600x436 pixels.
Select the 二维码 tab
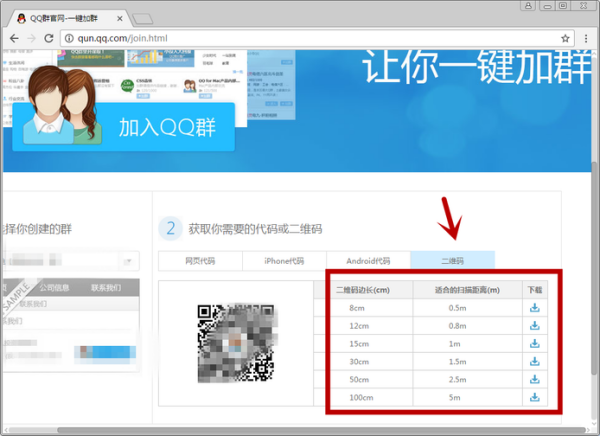(452, 261)
